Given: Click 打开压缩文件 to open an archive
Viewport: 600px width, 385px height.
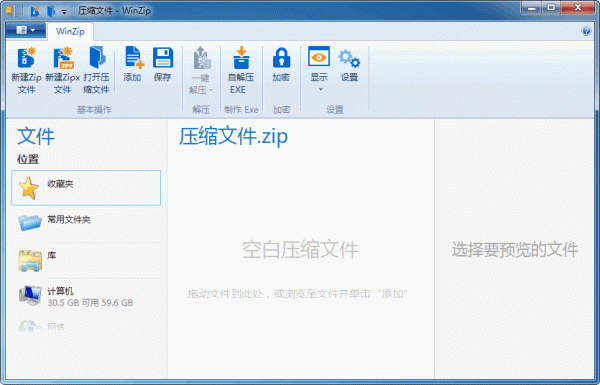Looking at the screenshot, I should click(96, 70).
